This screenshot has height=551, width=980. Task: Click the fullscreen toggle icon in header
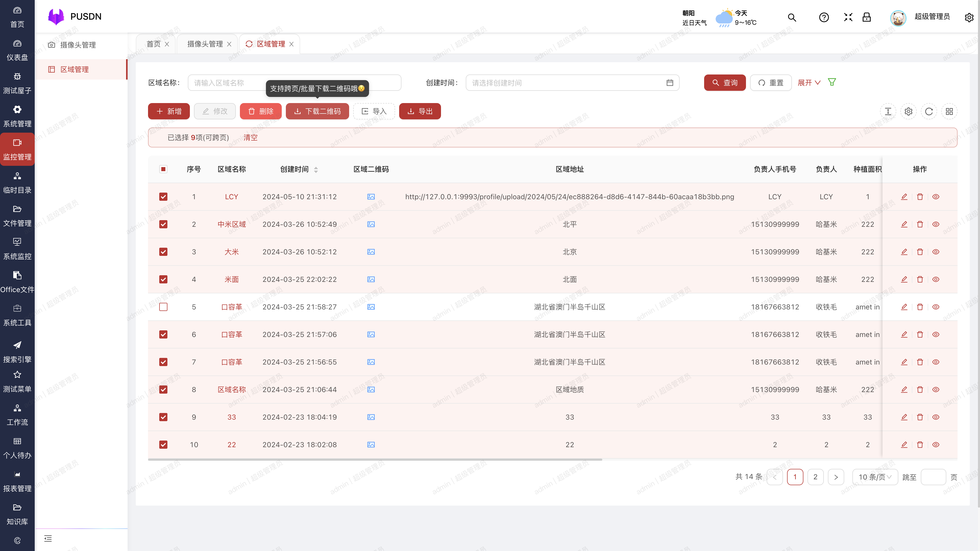[848, 17]
